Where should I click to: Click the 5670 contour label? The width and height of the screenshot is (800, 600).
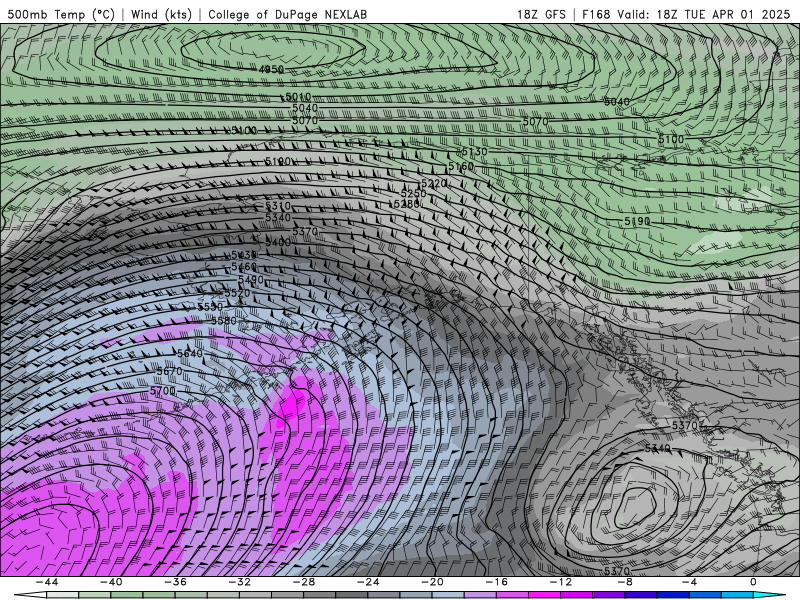pos(169,371)
